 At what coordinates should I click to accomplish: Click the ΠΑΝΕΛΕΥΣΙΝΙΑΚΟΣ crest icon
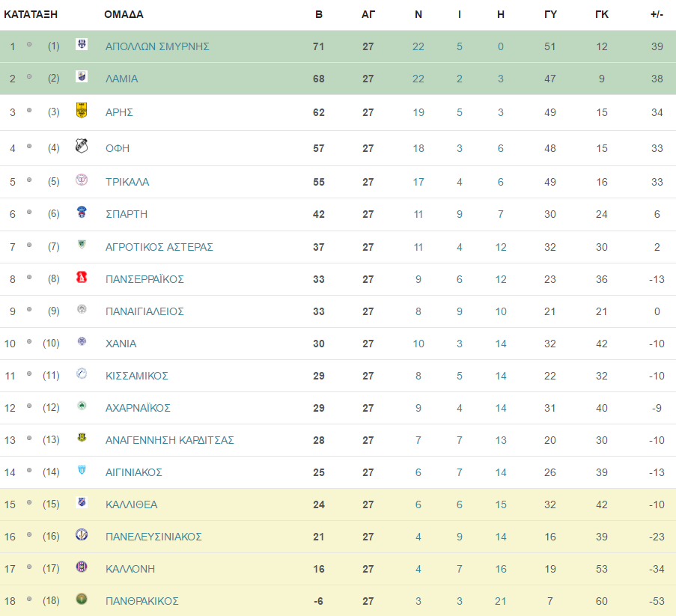click(x=82, y=534)
